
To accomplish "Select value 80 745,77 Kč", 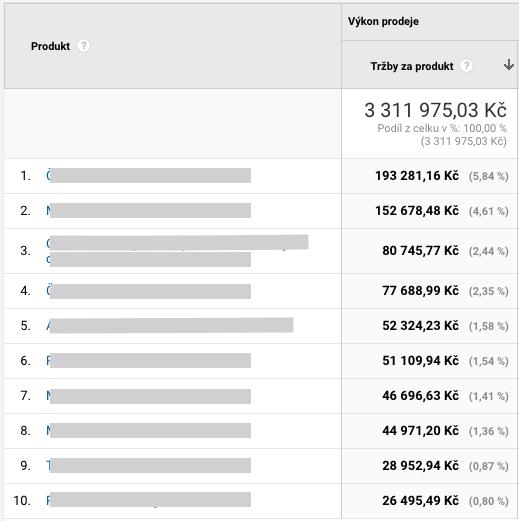I will (x=420, y=251).
